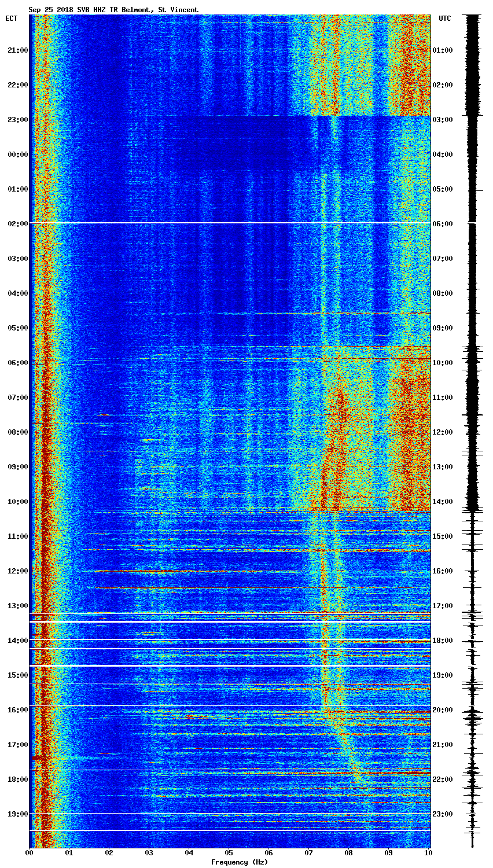Click the '04' frequency tick label
493x868 pixels.
coord(189,853)
